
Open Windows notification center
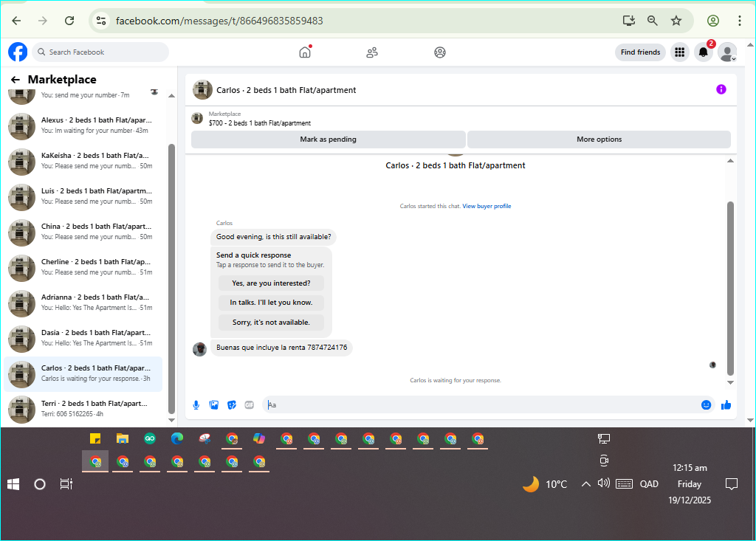[x=732, y=484]
